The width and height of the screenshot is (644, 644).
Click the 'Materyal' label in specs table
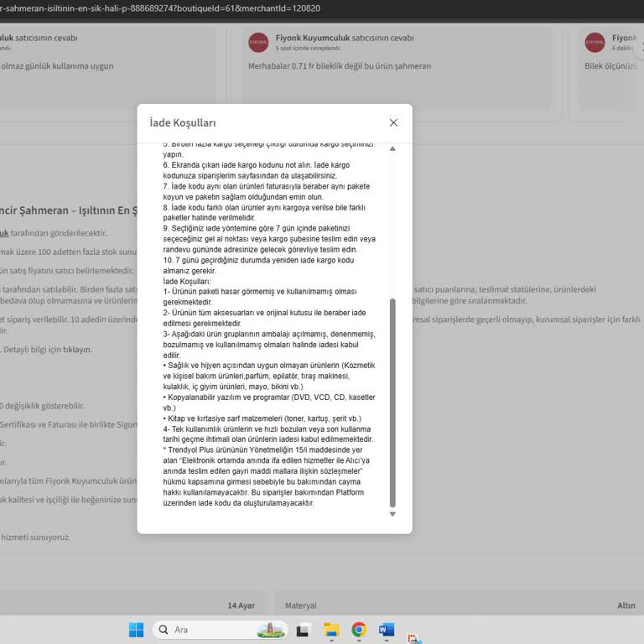coord(301,605)
